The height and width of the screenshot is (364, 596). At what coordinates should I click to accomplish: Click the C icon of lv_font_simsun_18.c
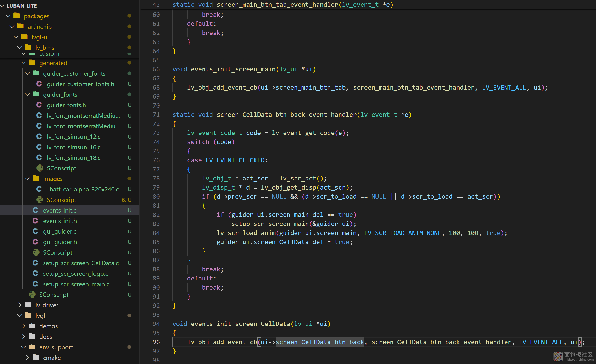(39, 157)
